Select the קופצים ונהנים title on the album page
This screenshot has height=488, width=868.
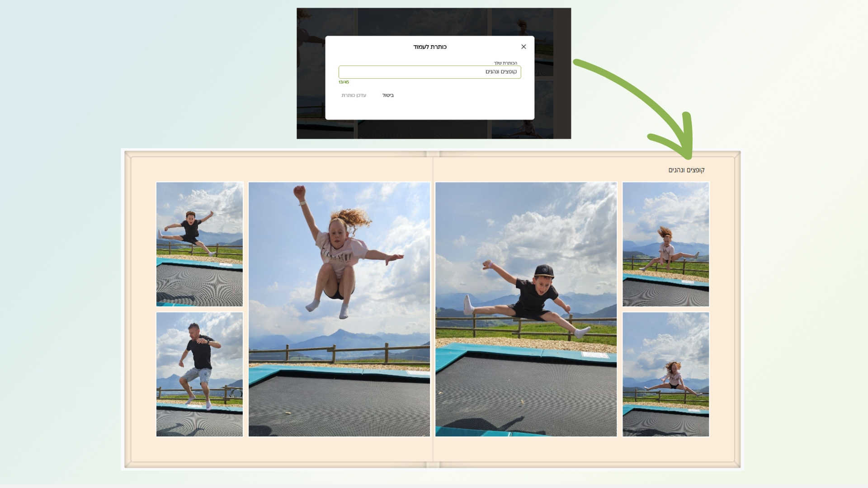click(x=686, y=170)
